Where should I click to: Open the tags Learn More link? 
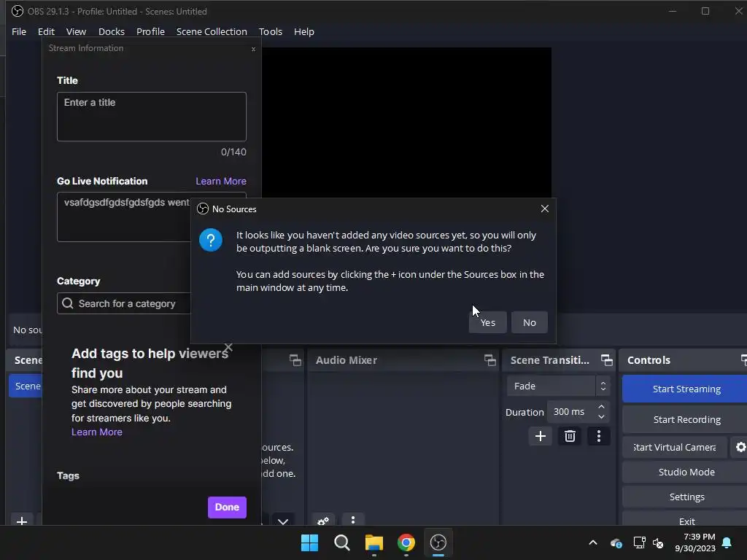click(x=97, y=432)
